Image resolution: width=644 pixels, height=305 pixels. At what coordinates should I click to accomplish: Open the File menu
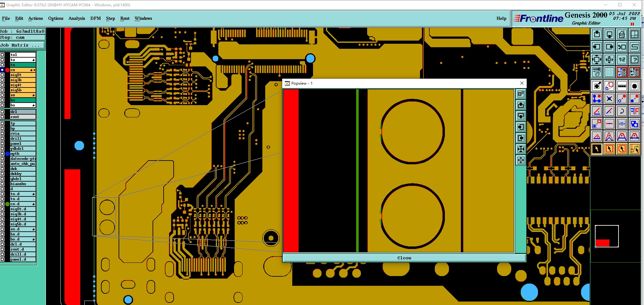click(6, 18)
